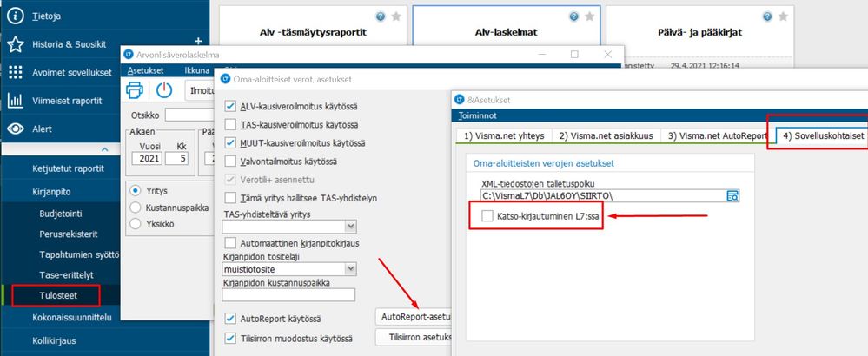Open Tapahtumien syöttö in sidebar
Image resolution: width=868 pixels, height=356 pixels.
click(79, 254)
